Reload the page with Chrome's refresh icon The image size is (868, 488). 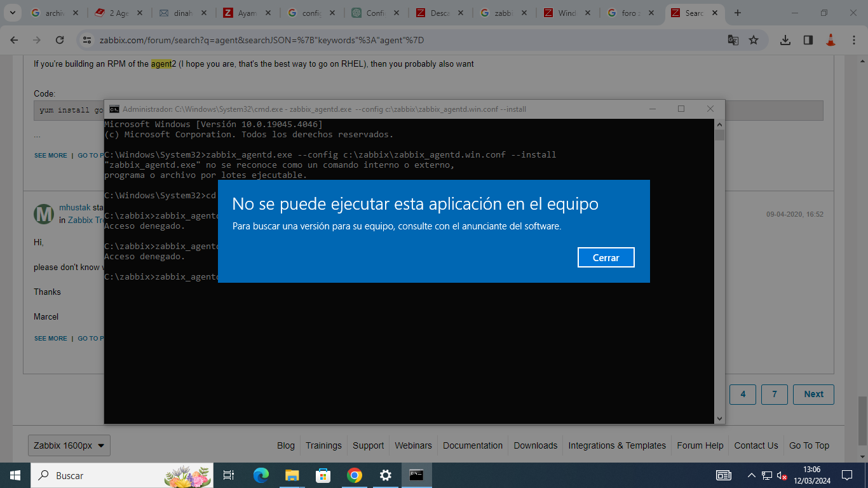click(60, 40)
